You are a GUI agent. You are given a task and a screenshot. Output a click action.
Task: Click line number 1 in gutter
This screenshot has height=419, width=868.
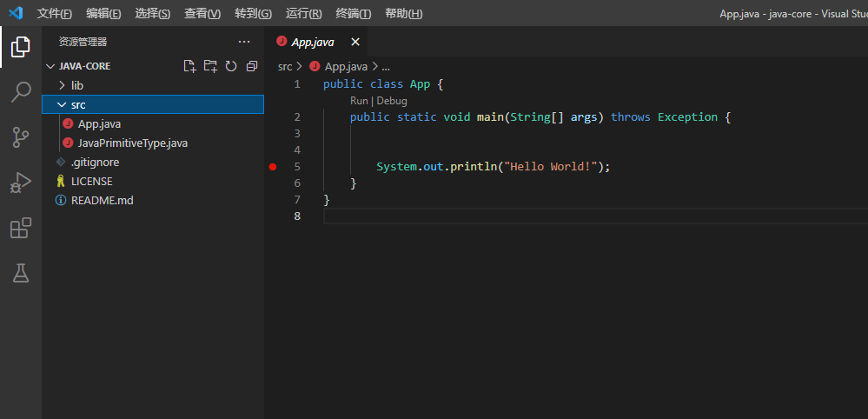click(297, 84)
